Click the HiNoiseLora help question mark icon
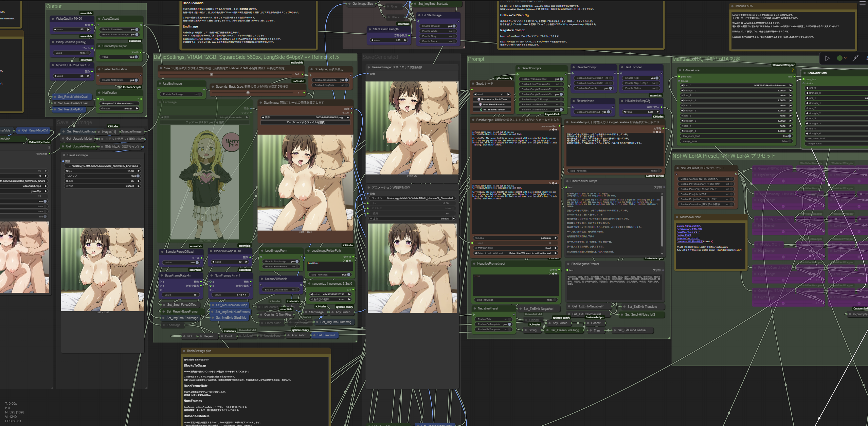Image resolution: width=868 pixels, height=426 pixels. (793, 70)
